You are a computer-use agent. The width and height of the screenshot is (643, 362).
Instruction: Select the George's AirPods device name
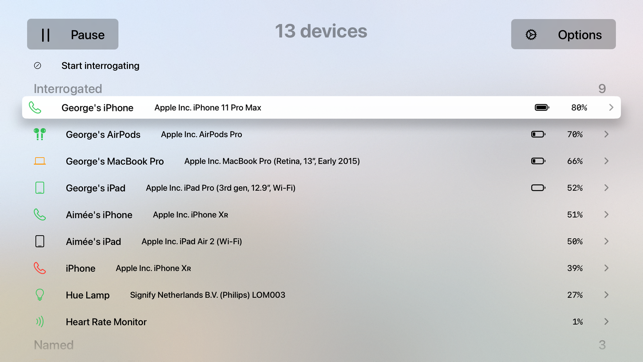click(x=103, y=134)
